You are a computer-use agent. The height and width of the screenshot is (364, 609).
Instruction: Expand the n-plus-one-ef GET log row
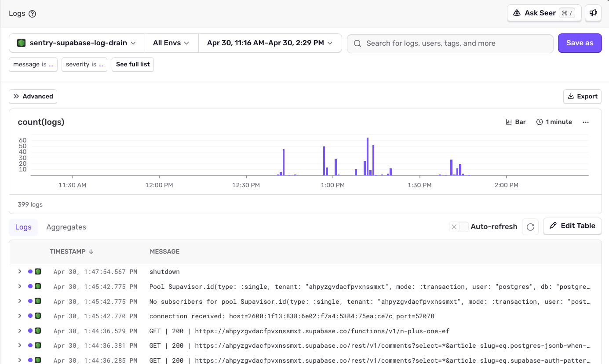[19, 331]
